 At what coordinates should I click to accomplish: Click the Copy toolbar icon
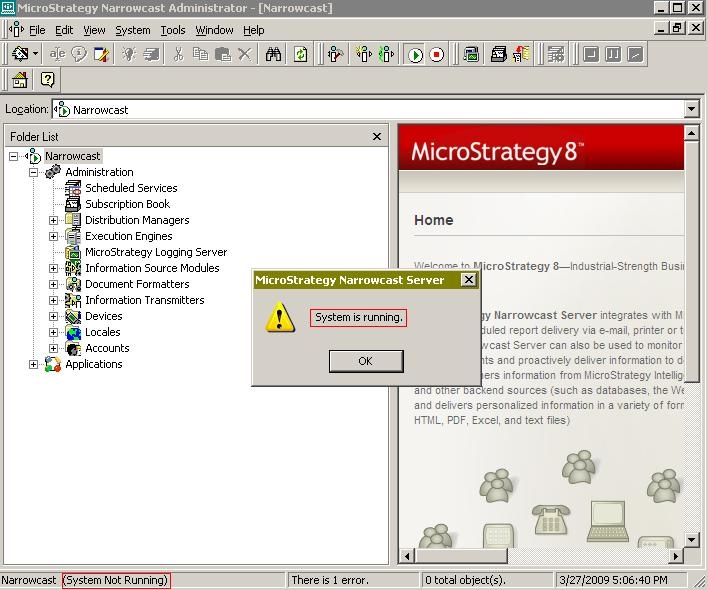[x=200, y=54]
